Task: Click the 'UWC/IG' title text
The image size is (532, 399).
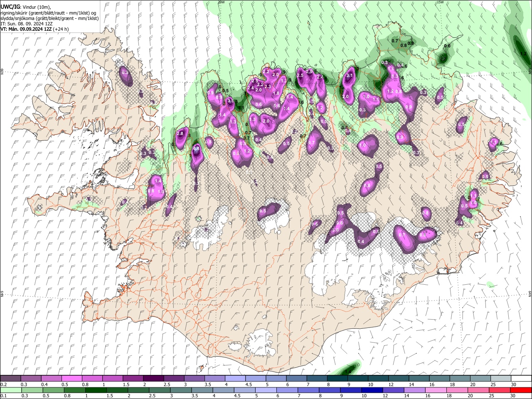Action: (x=10, y=7)
